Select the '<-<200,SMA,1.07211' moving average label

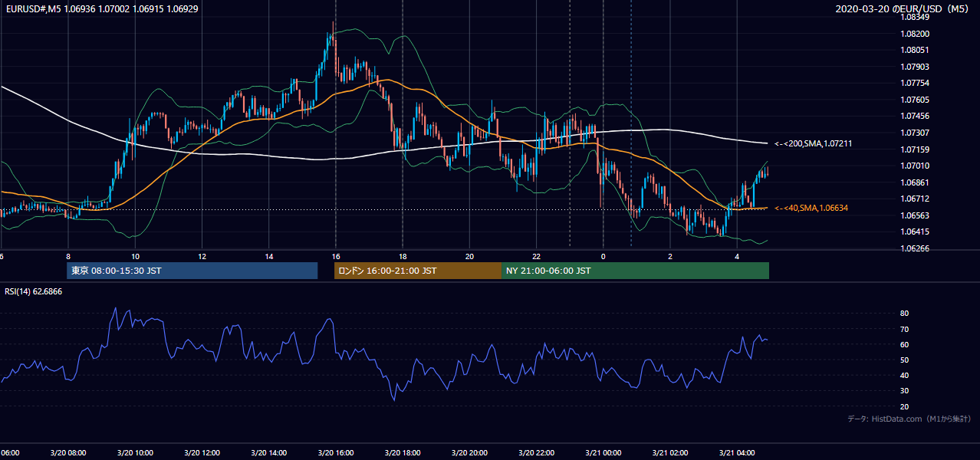[814, 143]
